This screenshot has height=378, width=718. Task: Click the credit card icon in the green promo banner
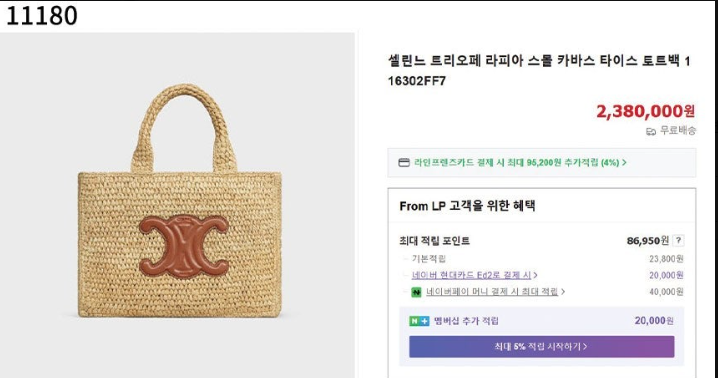404,163
